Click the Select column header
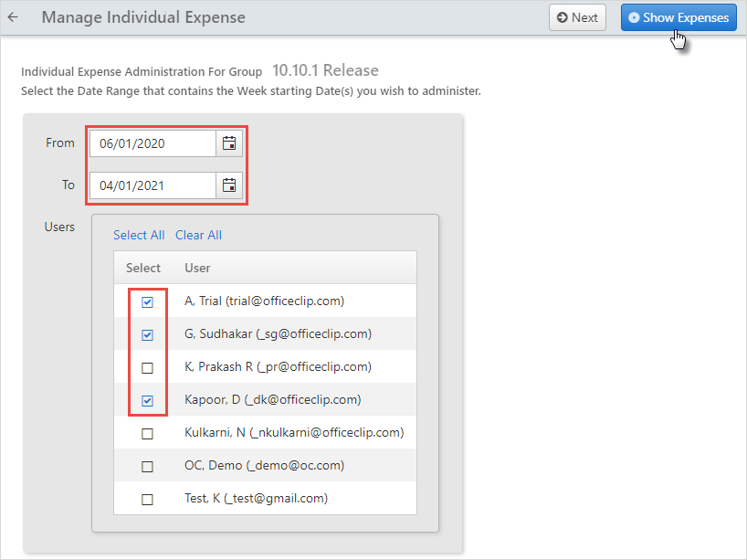Image resolution: width=747 pixels, height=560 pixels. pyautogui.click(x=143, y=268)
